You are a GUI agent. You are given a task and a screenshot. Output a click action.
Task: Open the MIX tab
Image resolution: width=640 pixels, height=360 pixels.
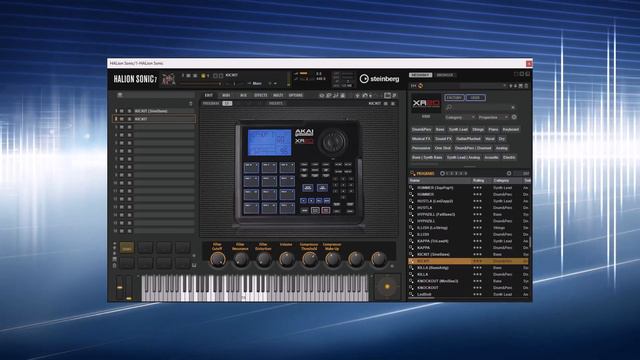pyautogui.click(x=243, y=95)
